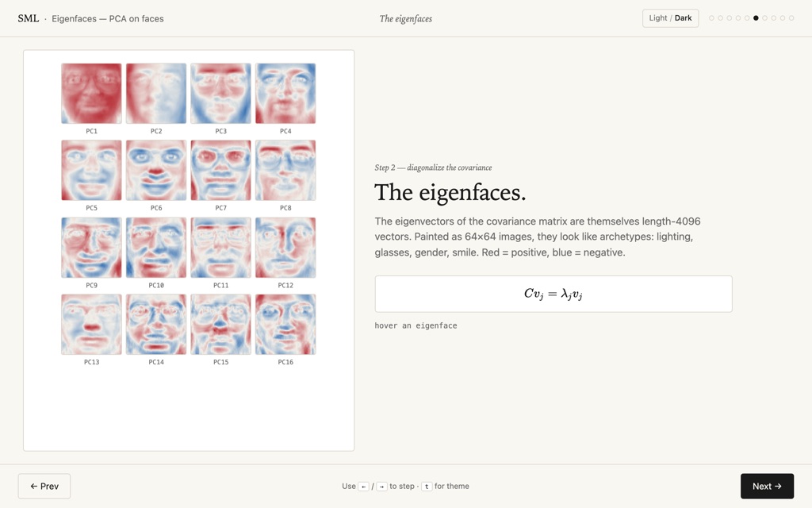
Task: Click the PC7 eigenface image
Action: click(220, 170)
